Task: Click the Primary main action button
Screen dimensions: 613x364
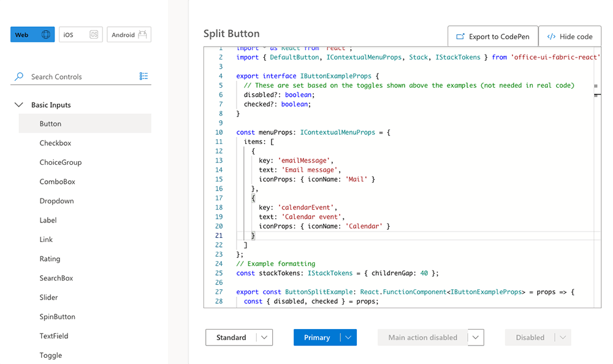Action: 316,338
